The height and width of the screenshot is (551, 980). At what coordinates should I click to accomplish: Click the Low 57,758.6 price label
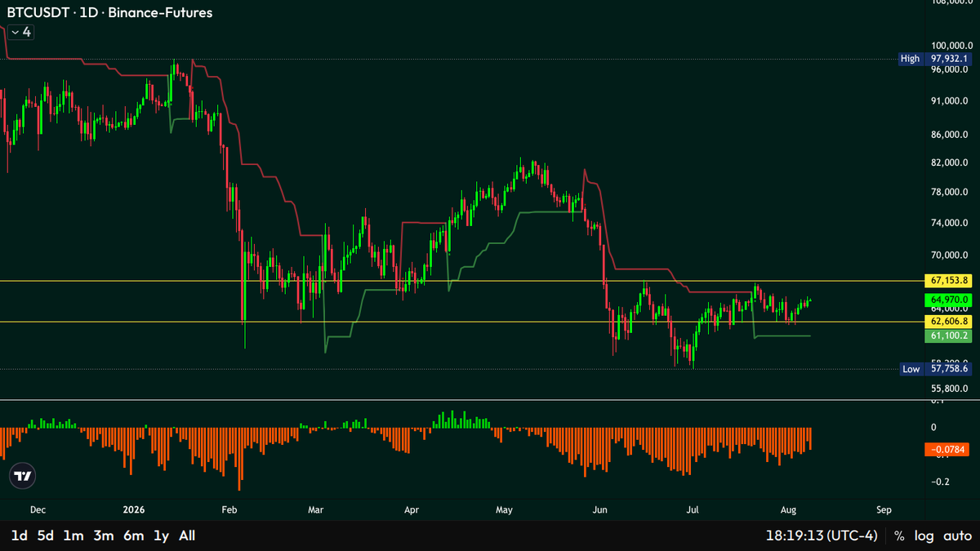click(x=935, y=369)
